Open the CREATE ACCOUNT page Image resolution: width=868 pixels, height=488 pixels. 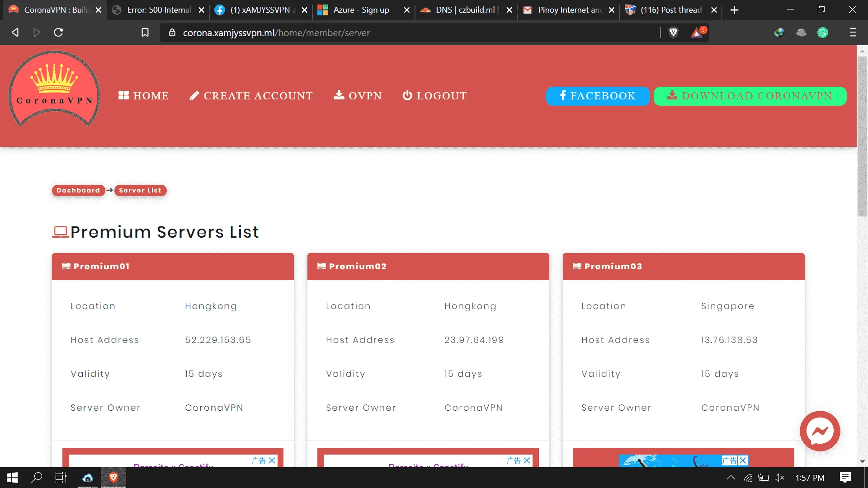[x=251, y=96]
